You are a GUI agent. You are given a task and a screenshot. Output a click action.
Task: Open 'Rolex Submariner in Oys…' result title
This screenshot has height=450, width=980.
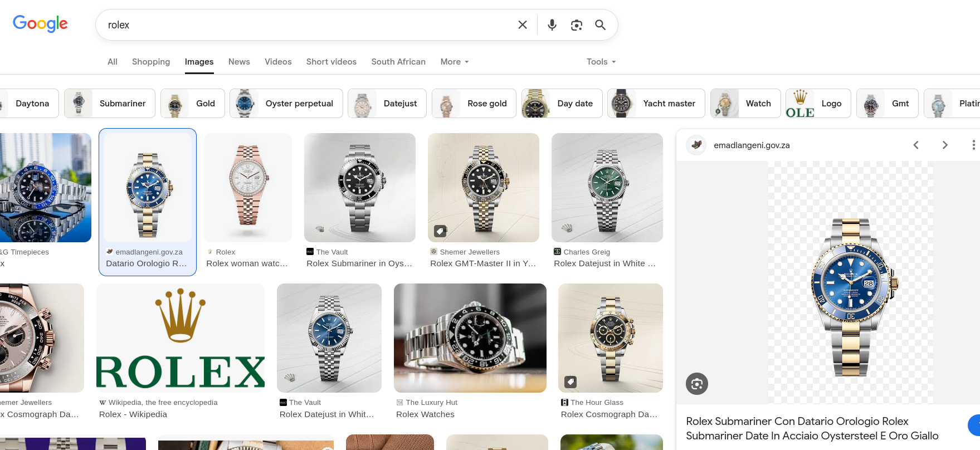click(359, 263)
